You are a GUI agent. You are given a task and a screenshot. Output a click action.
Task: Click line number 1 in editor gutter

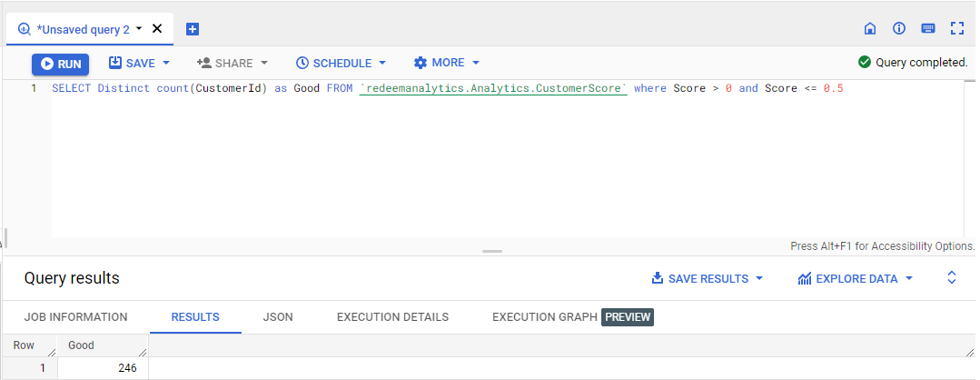35,88
